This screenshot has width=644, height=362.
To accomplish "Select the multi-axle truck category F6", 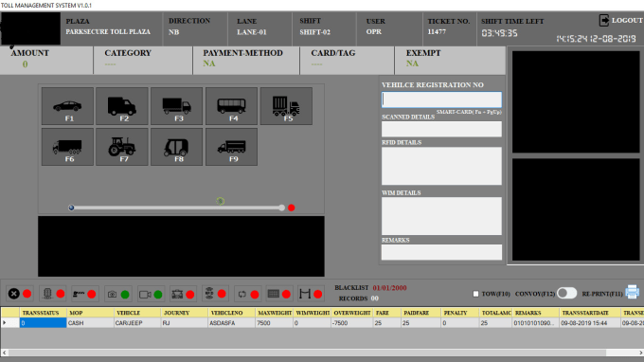I will click(67, 147).
